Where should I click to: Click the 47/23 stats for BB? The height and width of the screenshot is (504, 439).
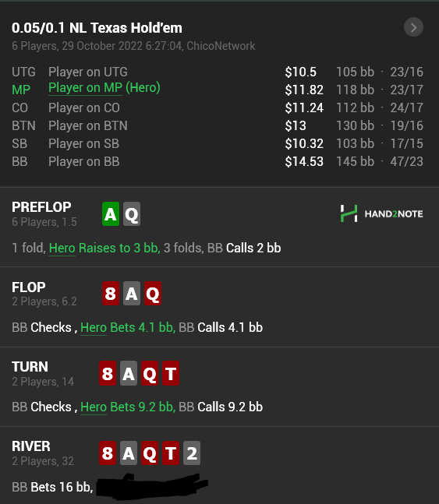pyautogui.click(x=406, y=161)
